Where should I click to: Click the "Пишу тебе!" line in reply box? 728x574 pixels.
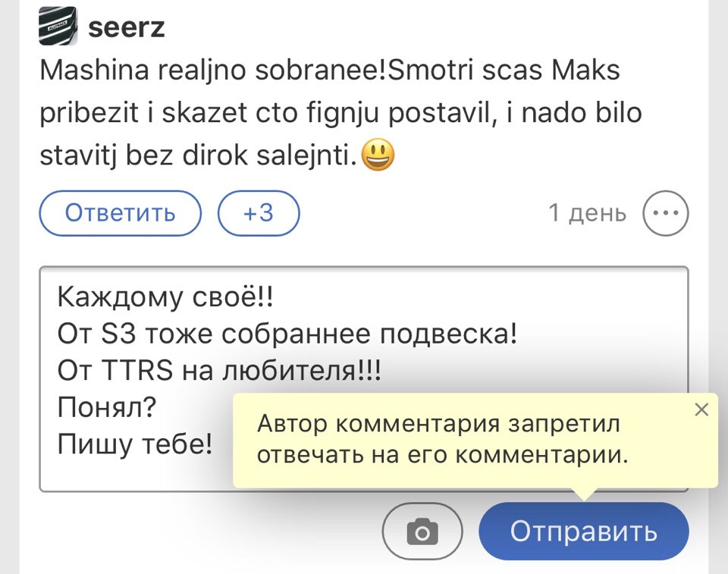tap(136, 444)
